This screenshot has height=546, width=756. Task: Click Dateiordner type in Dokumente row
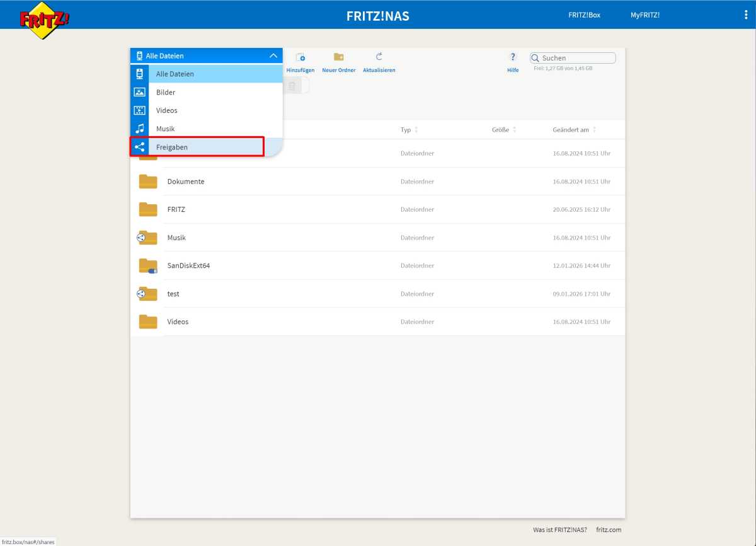[x=417, y=182]
